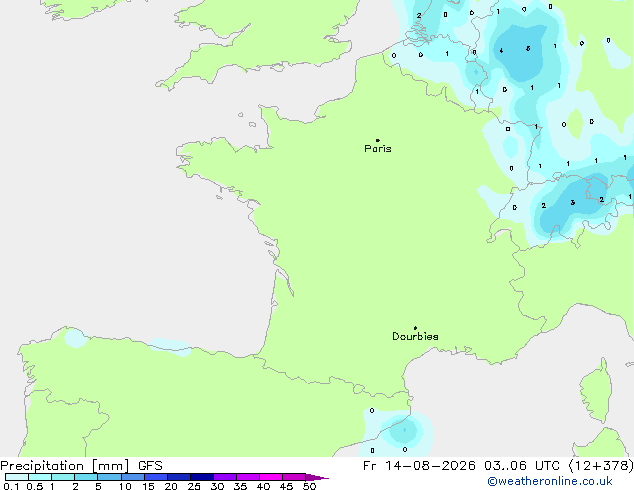
Task: Click the 5–10 mm legend swatch
Action: (110, 477)
